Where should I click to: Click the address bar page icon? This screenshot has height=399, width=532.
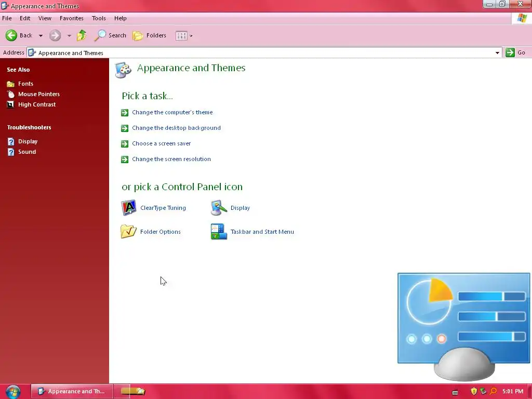[x=32, y=52]
